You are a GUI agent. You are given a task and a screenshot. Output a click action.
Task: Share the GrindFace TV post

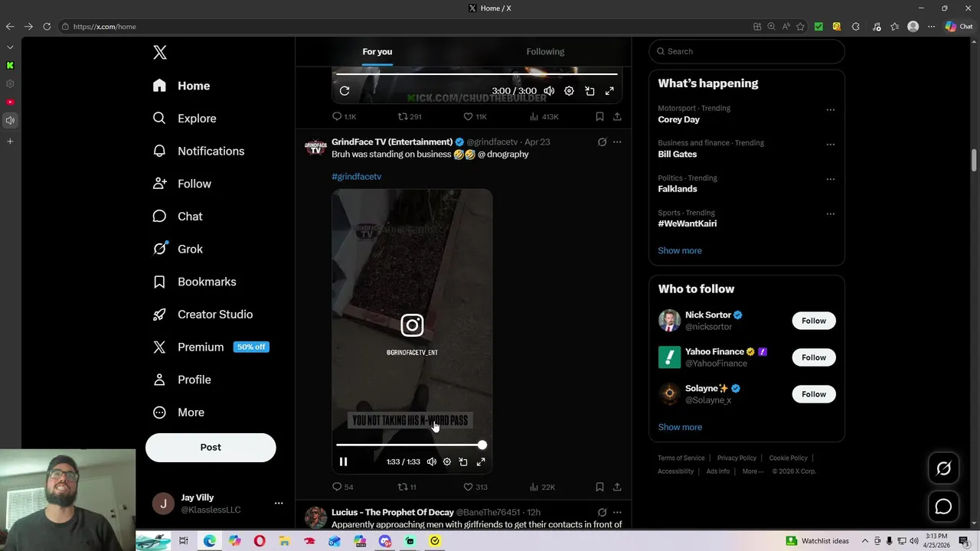617,487
